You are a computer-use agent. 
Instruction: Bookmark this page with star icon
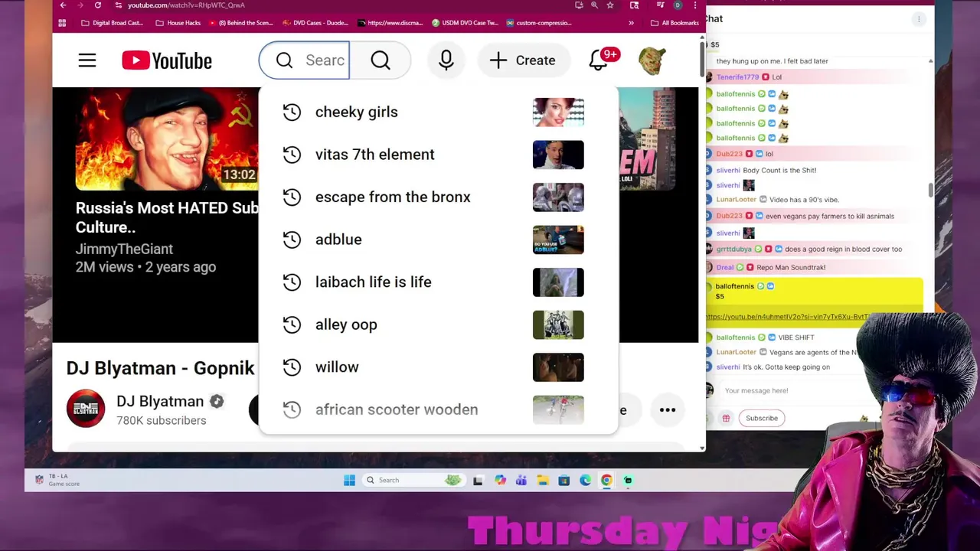click(x=610, y=5)
